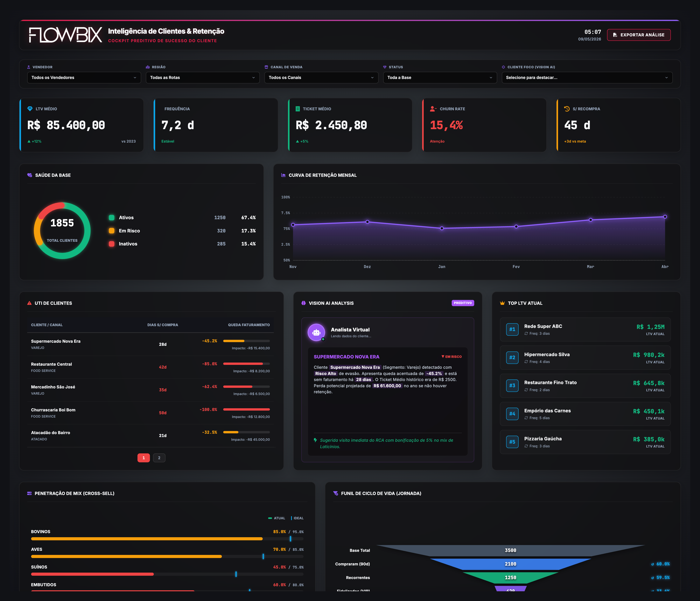Screen dimensions: 700x601
Task: Click the rank #5 badge
Action: [x=512, y=442]
